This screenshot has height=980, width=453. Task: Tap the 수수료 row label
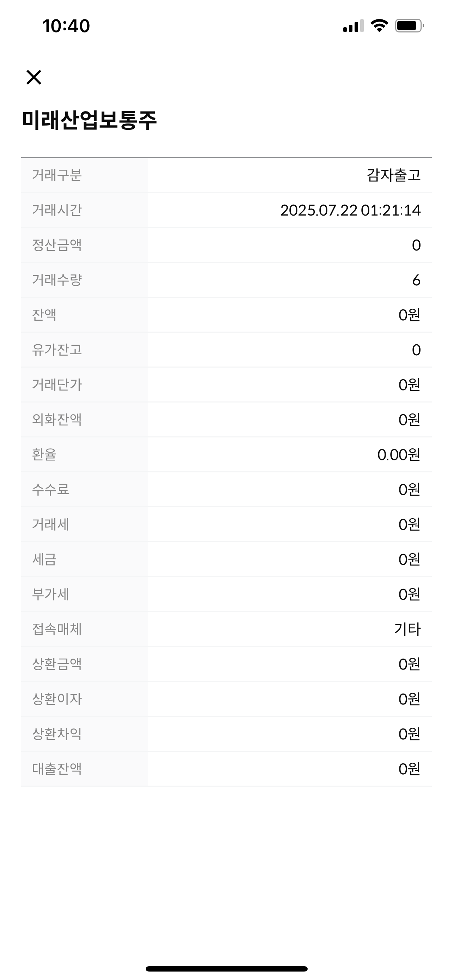tap(50, 490)
